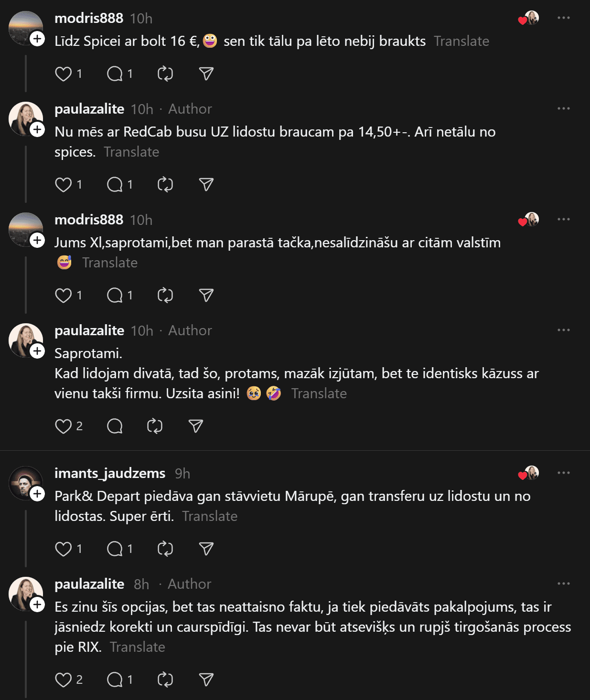590x700 pixels.
Task: Share imants_jaudzems' Park& Depart comment
Action: [x=206, y=549]
